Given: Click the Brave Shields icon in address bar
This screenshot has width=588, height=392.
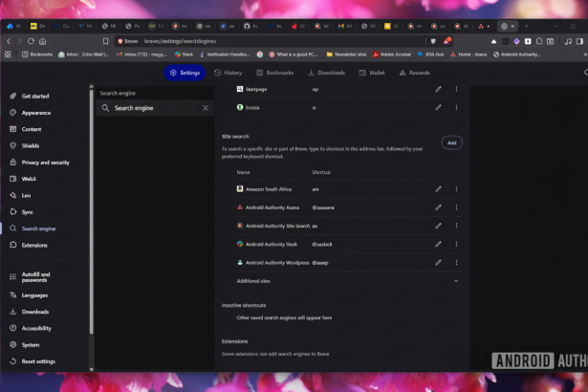Looking at the screenshot, I should pyautogui.click(x=433, y=41).
